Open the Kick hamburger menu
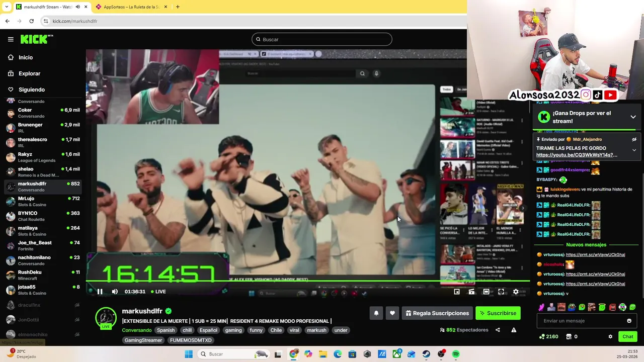644x362 pixels. pos(11,39)
